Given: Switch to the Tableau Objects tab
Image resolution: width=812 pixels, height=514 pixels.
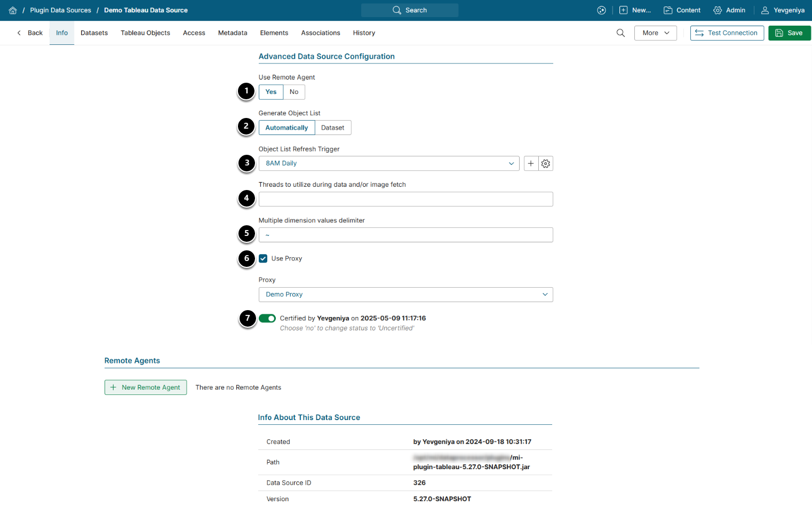Looking at the screenshot, I should click(145, 33).
